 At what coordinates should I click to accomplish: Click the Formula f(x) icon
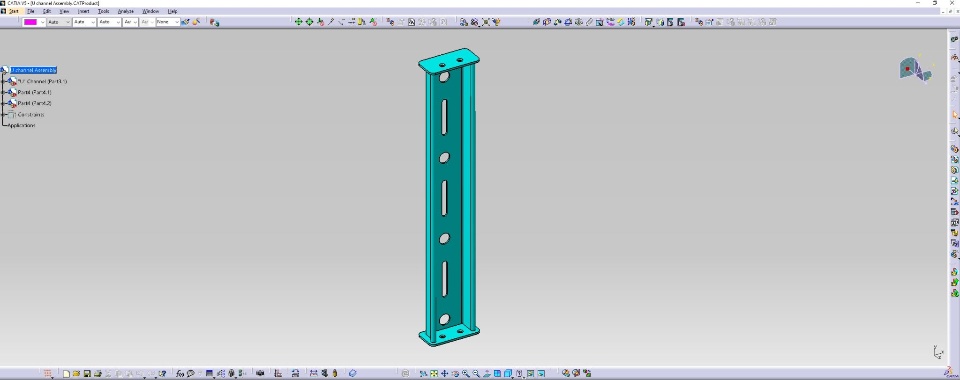click(180, 373)
